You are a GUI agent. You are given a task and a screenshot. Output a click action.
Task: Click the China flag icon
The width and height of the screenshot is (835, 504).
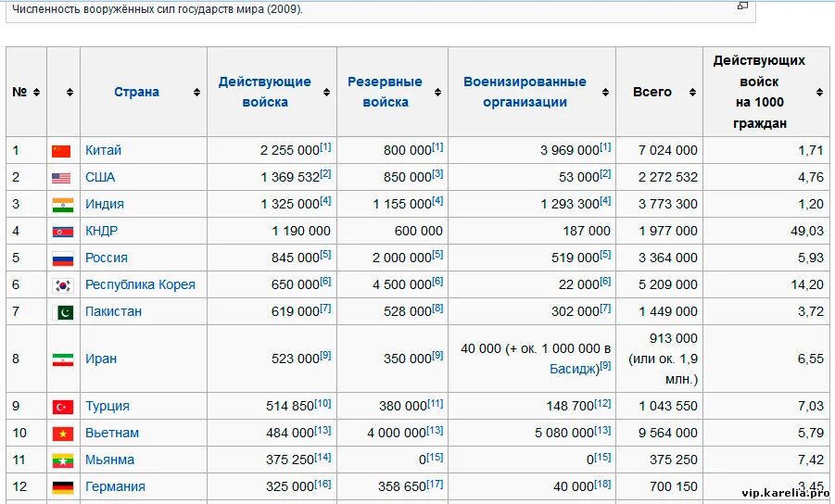(x=61, y=151)
